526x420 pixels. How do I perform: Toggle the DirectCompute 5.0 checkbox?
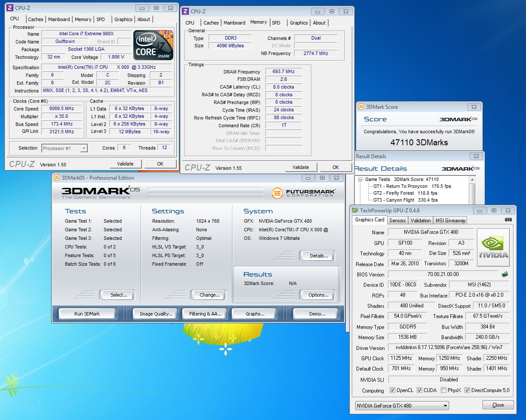point(467,390)
